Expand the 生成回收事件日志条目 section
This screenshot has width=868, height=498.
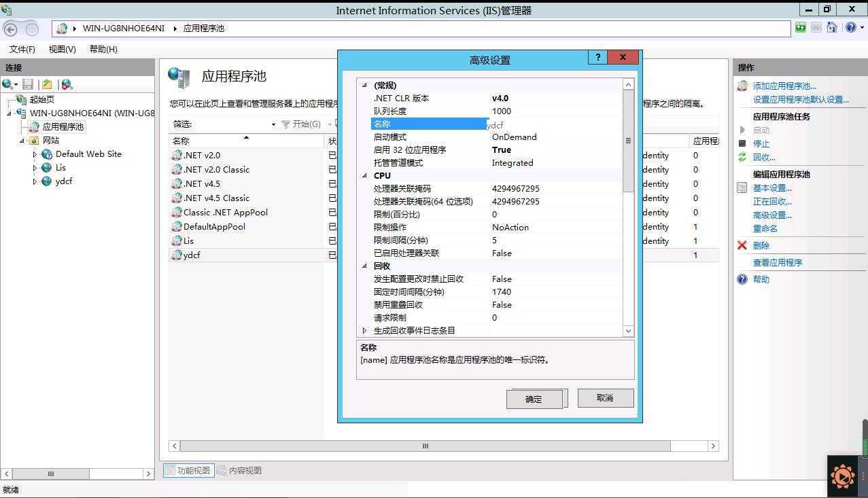365,330
